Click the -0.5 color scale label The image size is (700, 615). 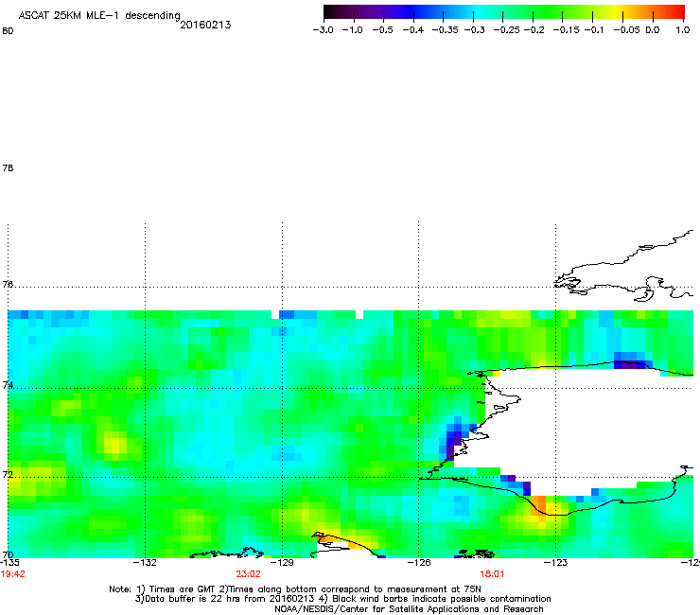tap(382, 30)
